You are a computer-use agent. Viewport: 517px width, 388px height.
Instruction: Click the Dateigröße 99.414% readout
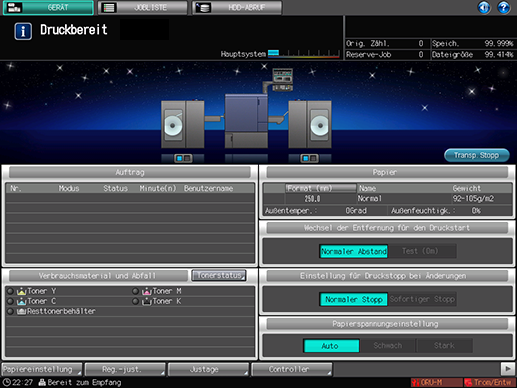473,55
